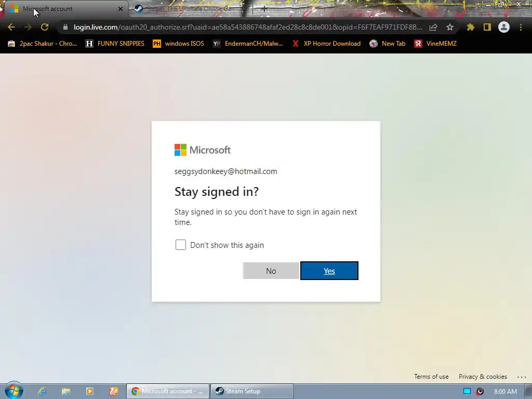Select Steam Setup taskbar button

[252, 391]
